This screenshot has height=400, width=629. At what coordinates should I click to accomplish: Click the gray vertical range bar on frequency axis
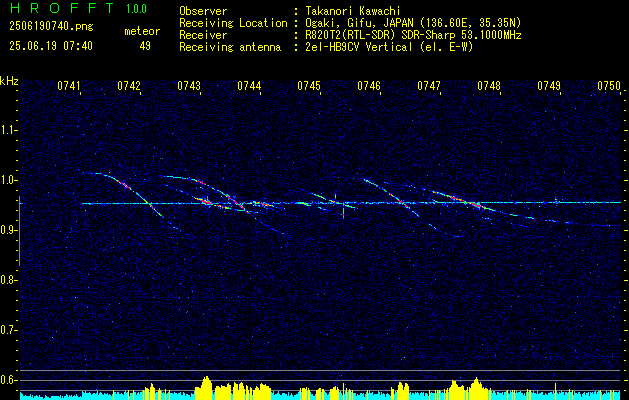coord(19,231)
